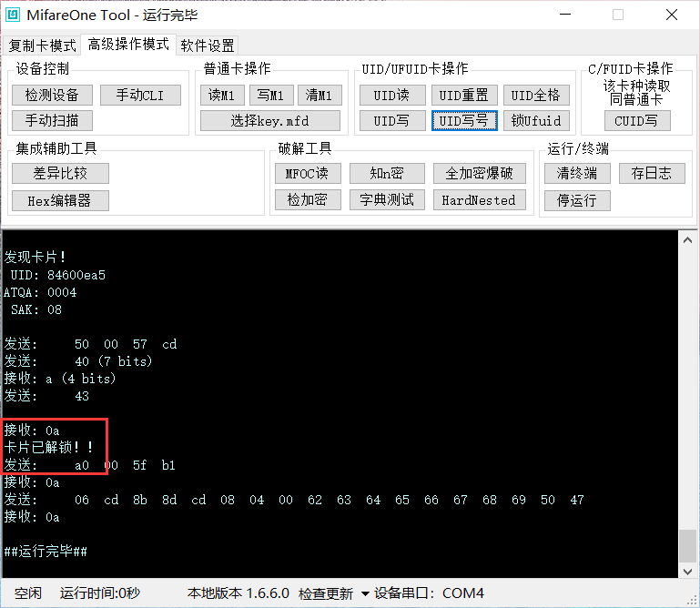Run the 字典测试 dictionary test

coord(387,199)
